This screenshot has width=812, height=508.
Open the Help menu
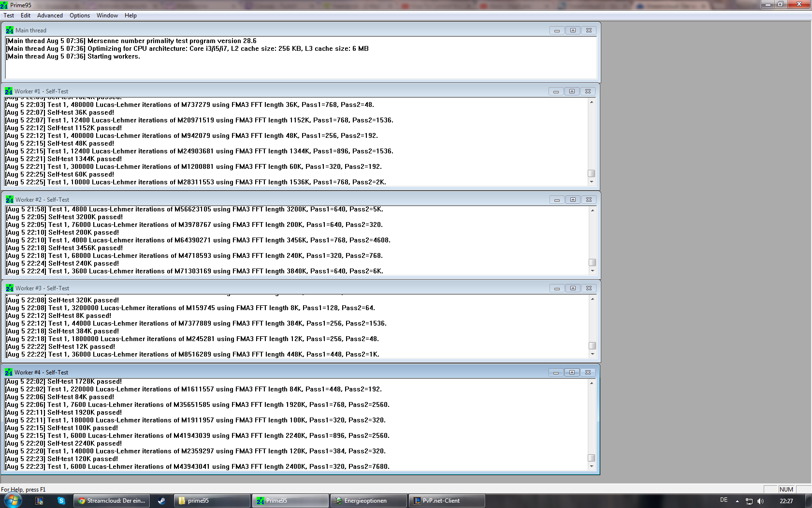tap(130, 15)
